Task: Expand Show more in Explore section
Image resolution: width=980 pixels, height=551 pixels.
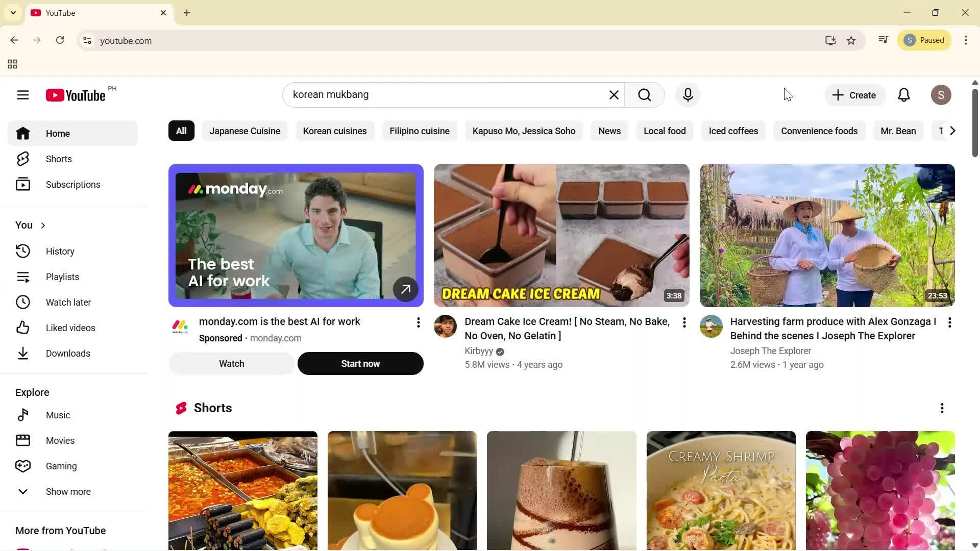Action: (x=68, y=492)
